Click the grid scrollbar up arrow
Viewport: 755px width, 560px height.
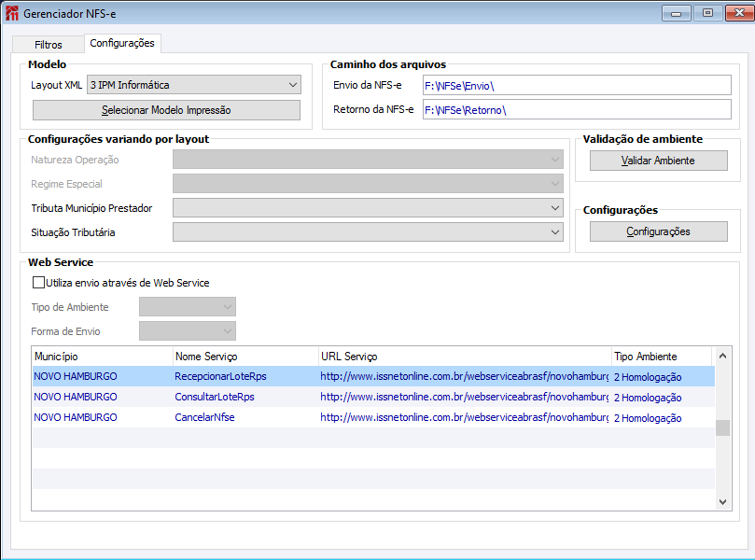(x=723, y=357)
